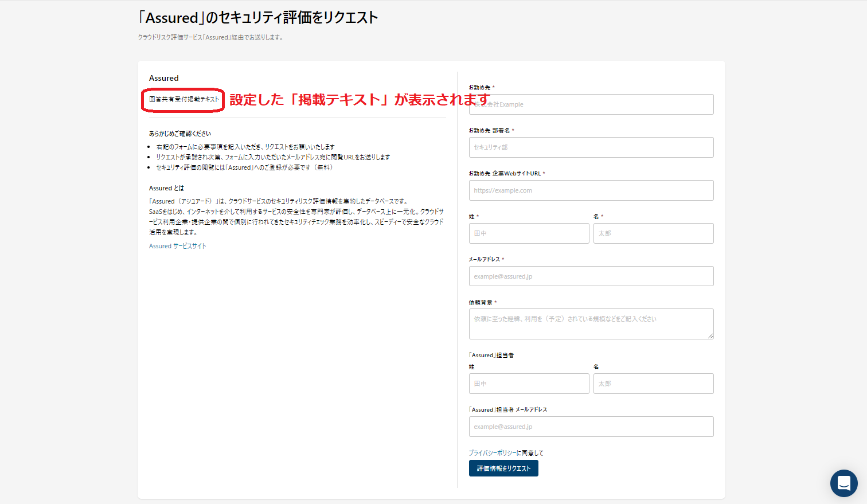Viewport: 867px width, 504px height.
Task: Click the 「Assured」担当者 姓 field
Action: pos(529,384)
